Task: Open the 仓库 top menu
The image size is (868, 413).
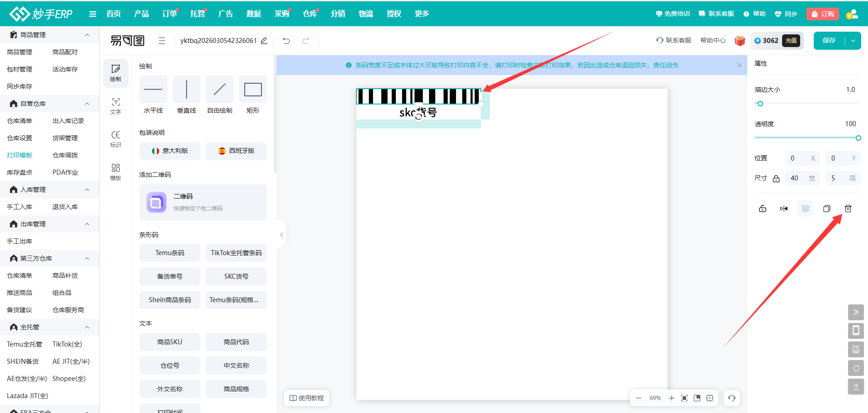Action: pyautogui.click(x=310, y=14)
